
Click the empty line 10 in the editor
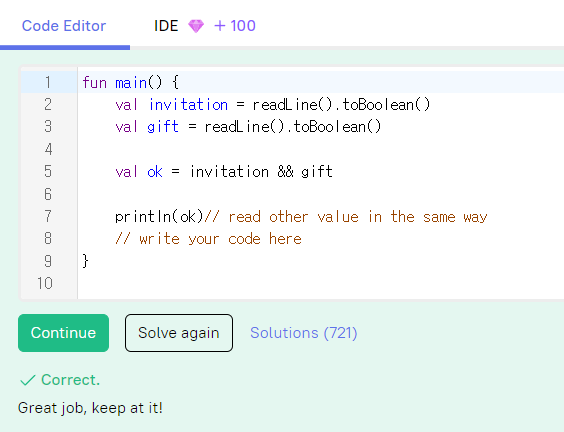coord(320,283)
